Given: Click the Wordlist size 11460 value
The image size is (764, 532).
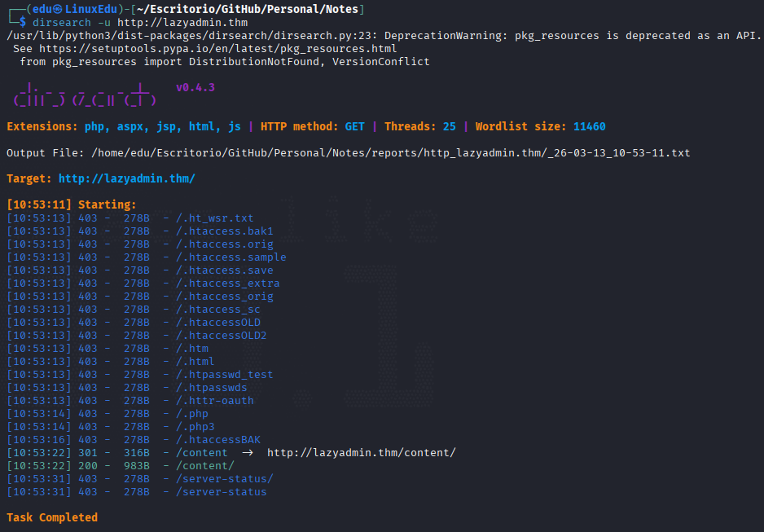Looking at the screenshot, I should [x=590, y=126].
